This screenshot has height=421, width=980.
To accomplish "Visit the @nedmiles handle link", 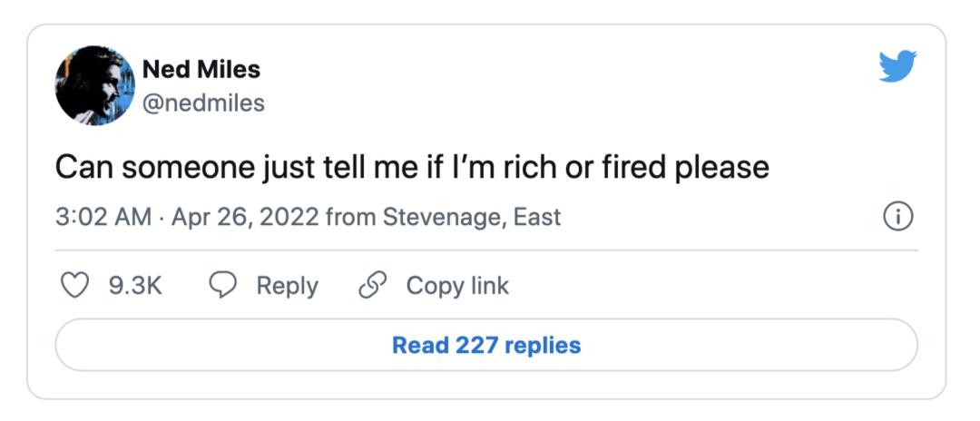I will (204, 103).
